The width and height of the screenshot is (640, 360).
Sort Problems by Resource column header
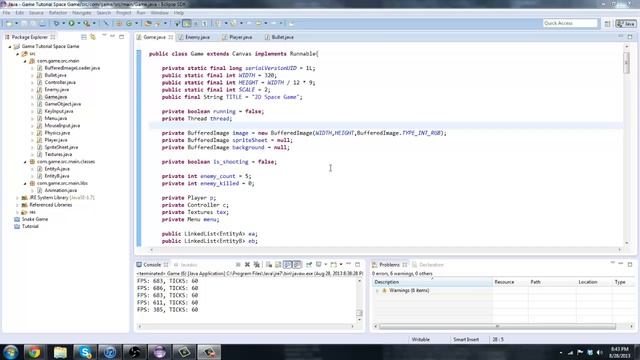510,282
